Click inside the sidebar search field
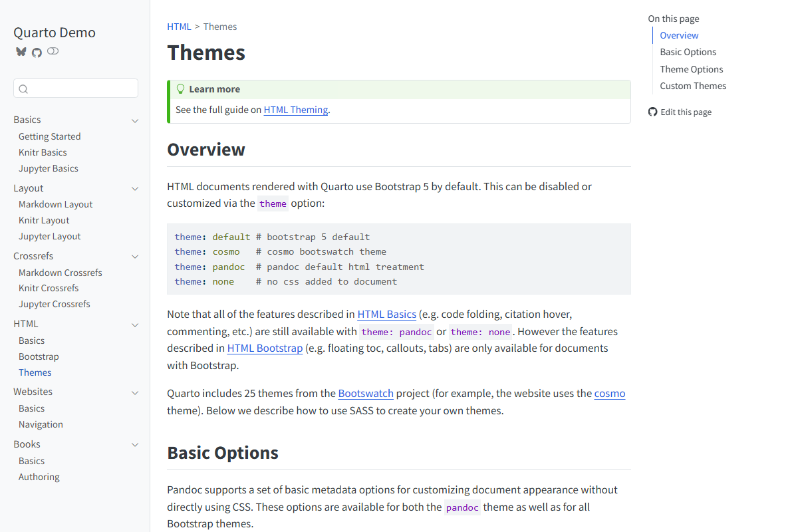 pyautogui.click(x=76, y=88)
